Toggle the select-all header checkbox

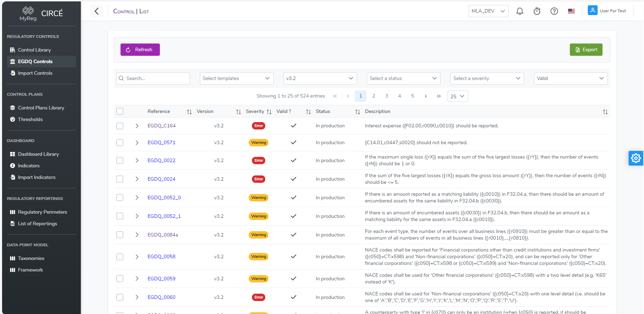pos(120,111)
